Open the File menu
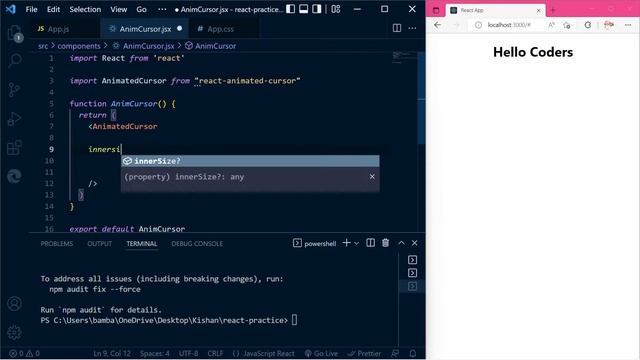 31,9
